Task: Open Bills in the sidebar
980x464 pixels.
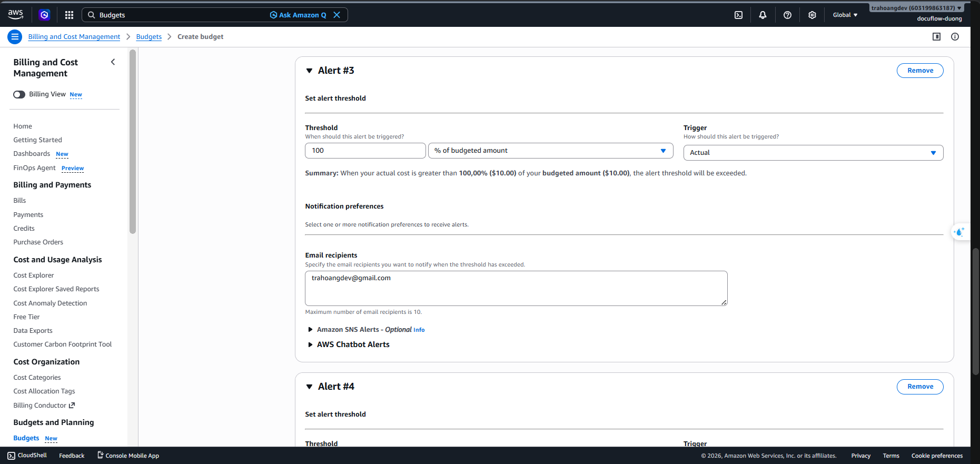Action: pyautogui.click(x=19, y=201)
